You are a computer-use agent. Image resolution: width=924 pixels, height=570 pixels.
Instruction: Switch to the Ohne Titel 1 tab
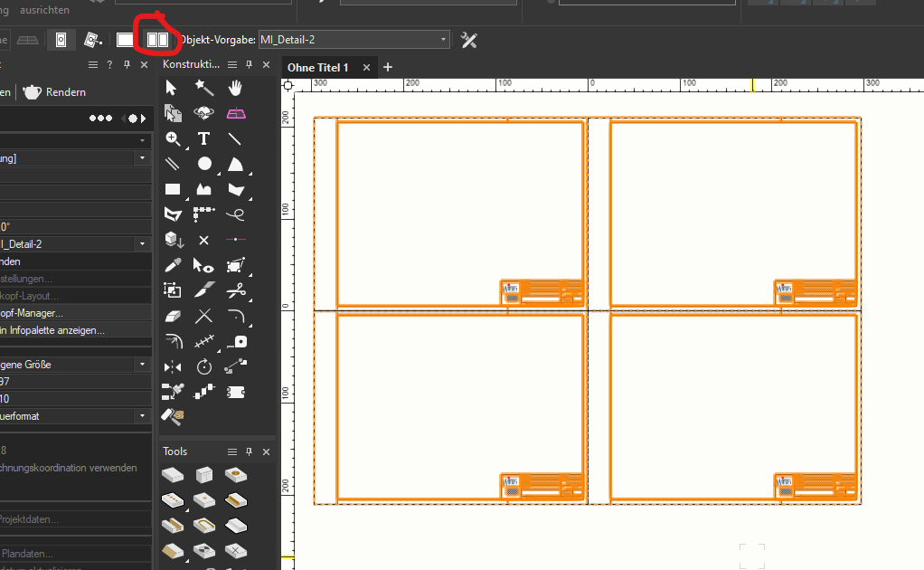(x=318, y=67)
